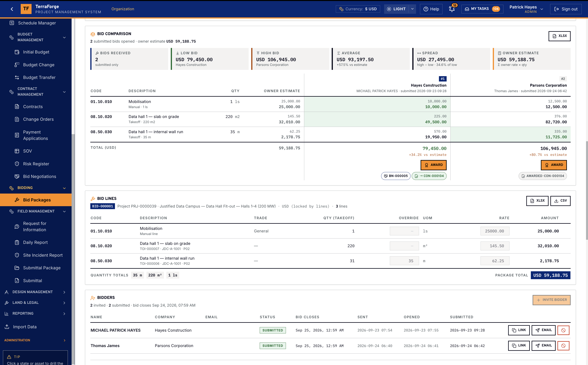This screenshot has height=365, width=588.
Task: Email bidder Thomas James
Action: (543, 346)
